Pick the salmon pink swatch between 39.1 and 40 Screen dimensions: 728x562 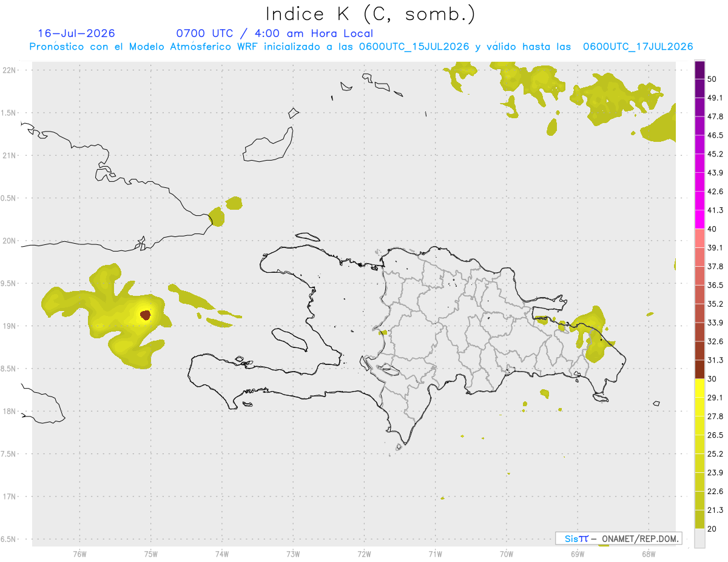coord(699,238)
